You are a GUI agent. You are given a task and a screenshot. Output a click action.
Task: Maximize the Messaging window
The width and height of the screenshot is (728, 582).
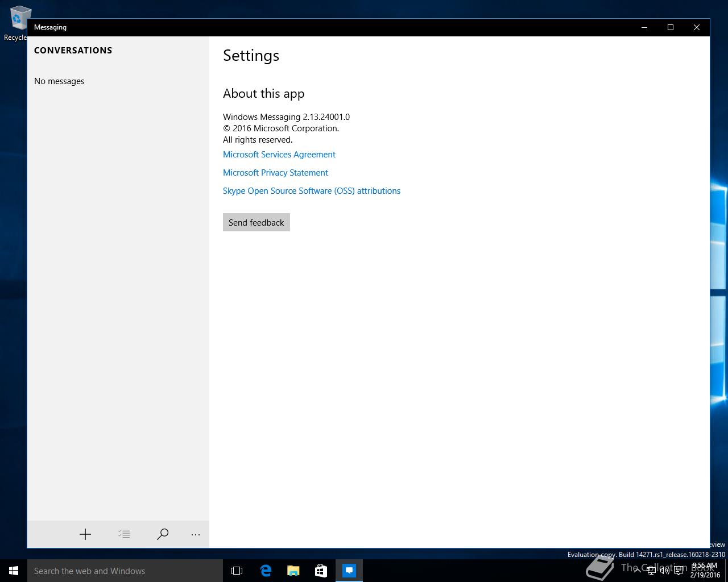[671, 27]
